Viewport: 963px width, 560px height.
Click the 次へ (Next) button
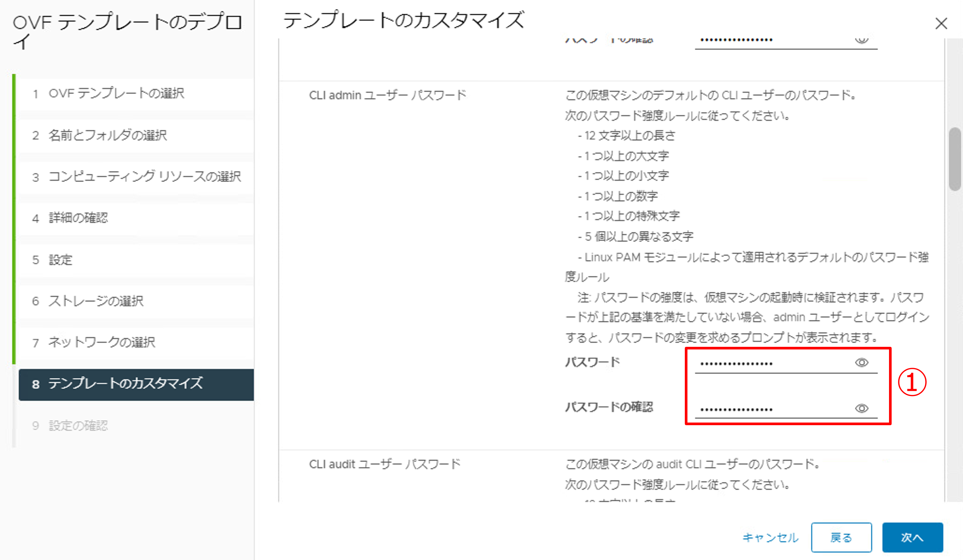pyautogui.click(x=912, y=537)
